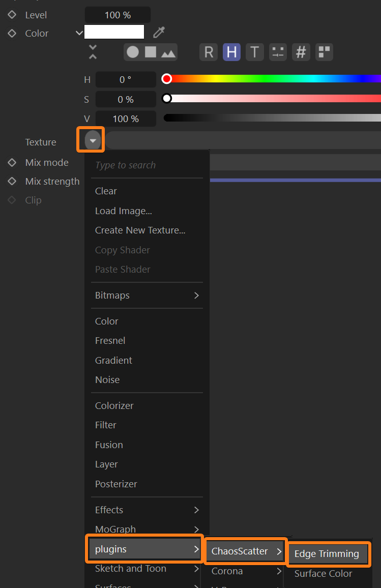Viewport: 381px width, 588px height.
Task: Toggle Mix strength keyframe diamond
Action: click(12, 181)
